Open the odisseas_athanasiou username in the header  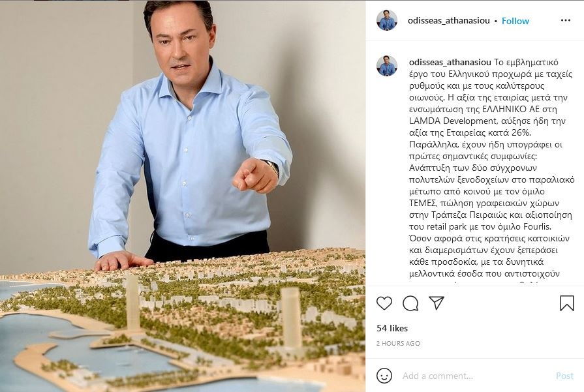[x=448, y=21]
